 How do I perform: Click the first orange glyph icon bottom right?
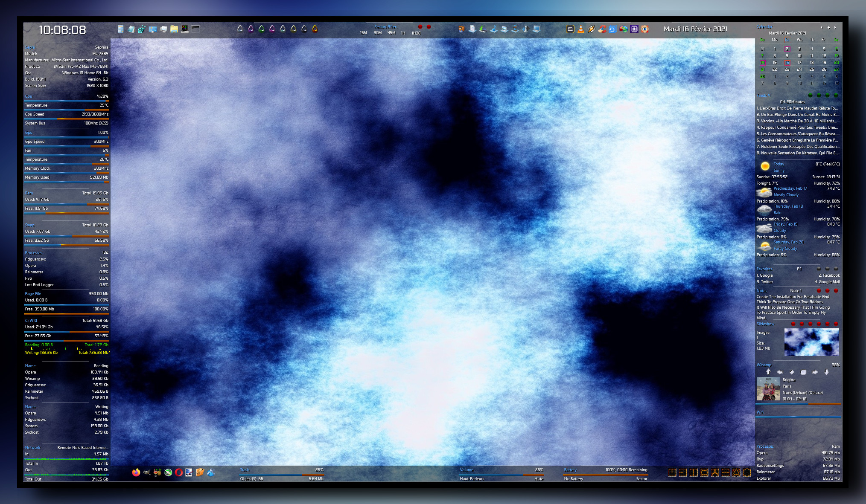click(672, 472)
